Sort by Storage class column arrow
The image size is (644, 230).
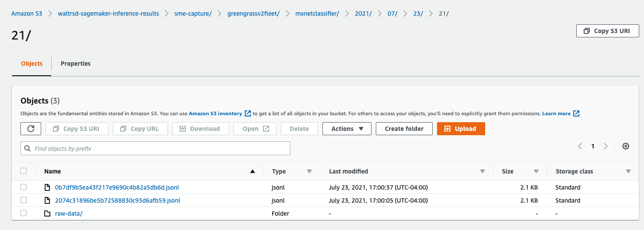[628, 171]
